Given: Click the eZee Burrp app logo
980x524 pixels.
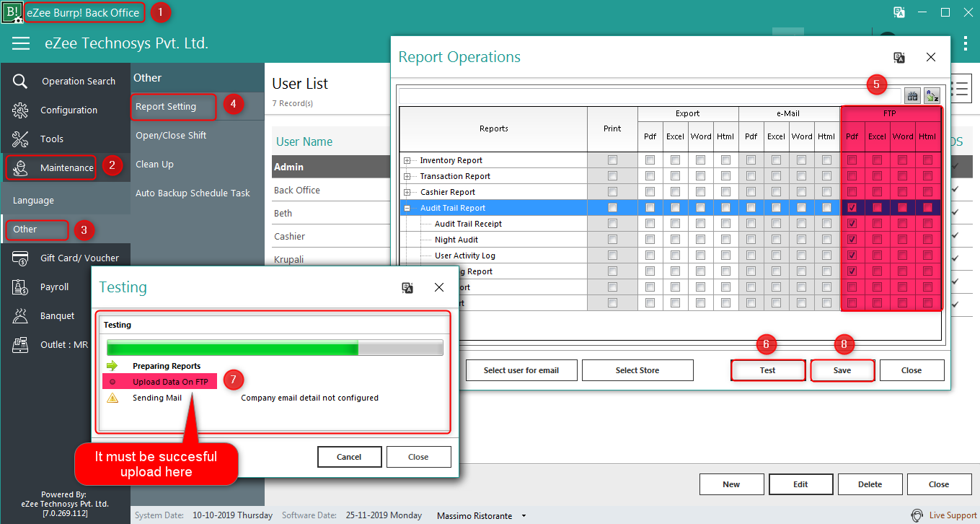Looking at the screenshot, I should [12, 12].
